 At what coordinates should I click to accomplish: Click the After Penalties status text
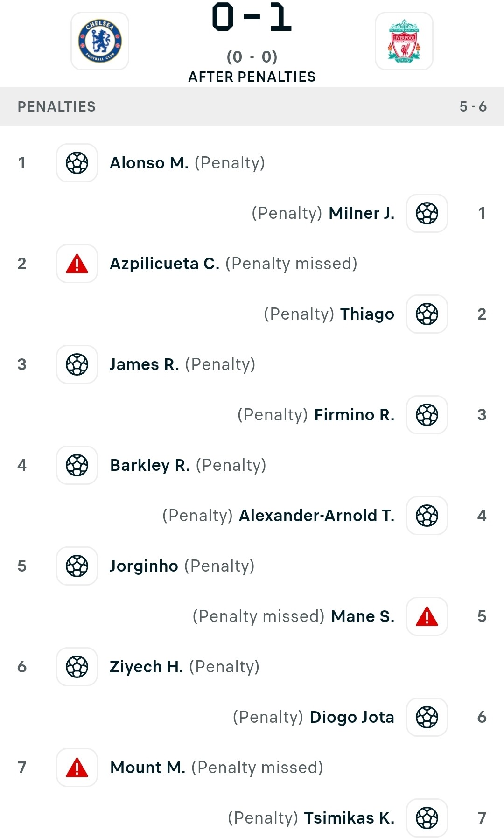(x=252, y=77)
